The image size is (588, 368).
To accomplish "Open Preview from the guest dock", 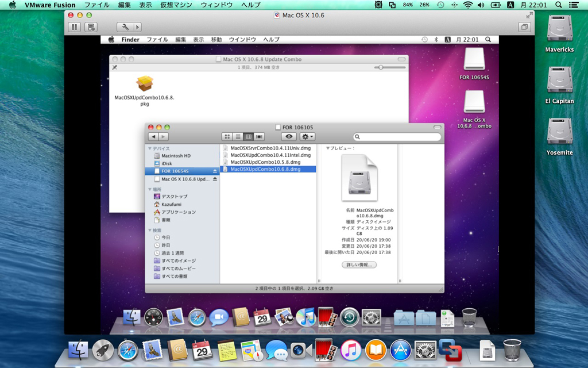I will [x=284, y=317].
